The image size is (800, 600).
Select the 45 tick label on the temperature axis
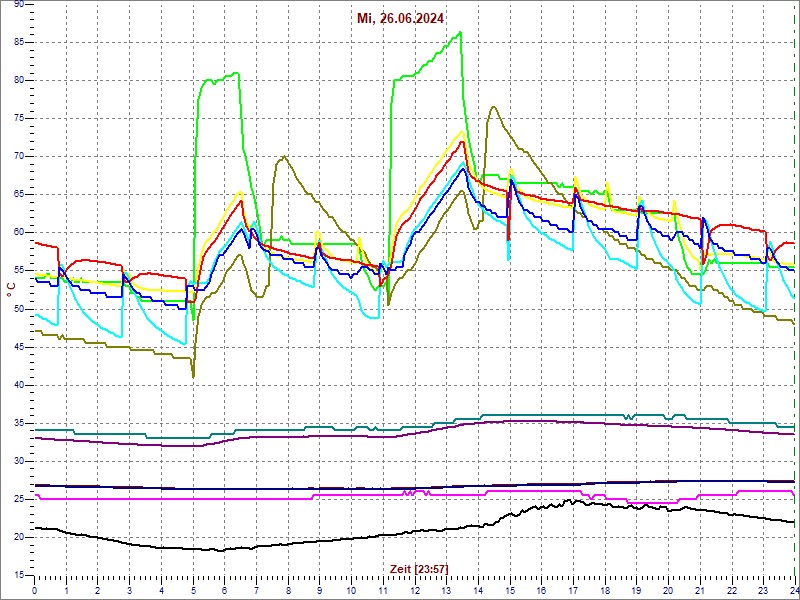point(18,347)
